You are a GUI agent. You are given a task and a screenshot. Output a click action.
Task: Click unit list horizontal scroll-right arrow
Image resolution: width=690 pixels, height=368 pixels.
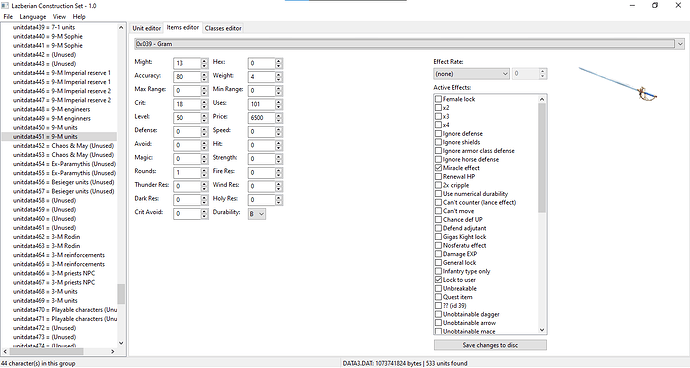coord(113,351)
